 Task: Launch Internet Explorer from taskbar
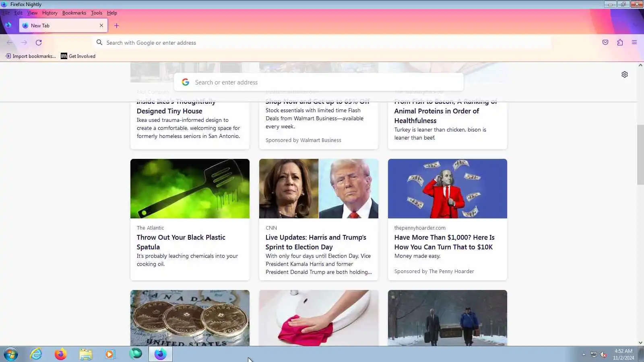coord(36,354)
